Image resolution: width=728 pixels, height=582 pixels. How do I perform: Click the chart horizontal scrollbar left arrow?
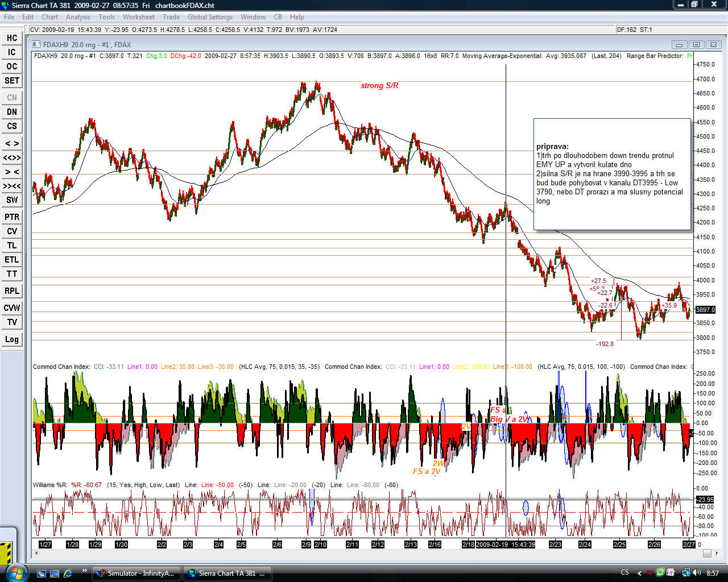click(35, 553)
